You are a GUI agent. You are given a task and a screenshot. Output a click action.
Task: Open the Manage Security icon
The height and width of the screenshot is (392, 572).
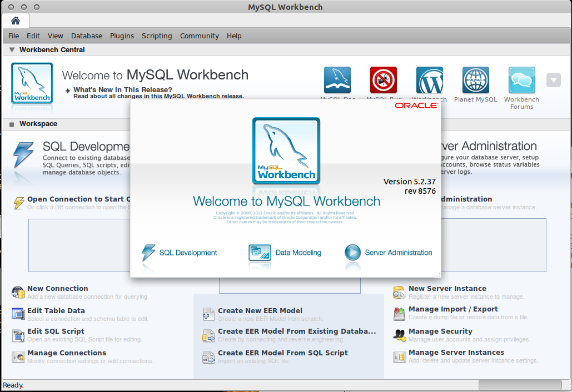coord(399,334)
